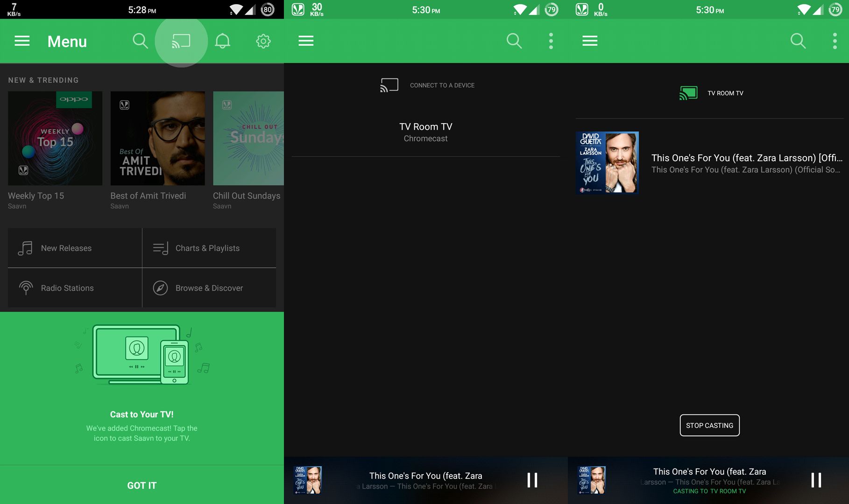The height and width of the screenshot is (504, 849).
Task: Tap song title in casting screen mini player
Action: (x=709, y=471)
